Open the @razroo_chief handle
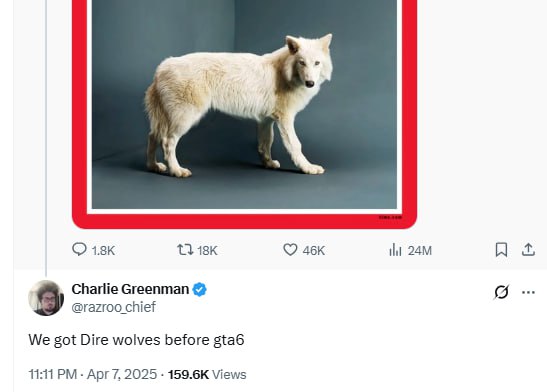This screenshot has width=547, height=392. [114, 307]
